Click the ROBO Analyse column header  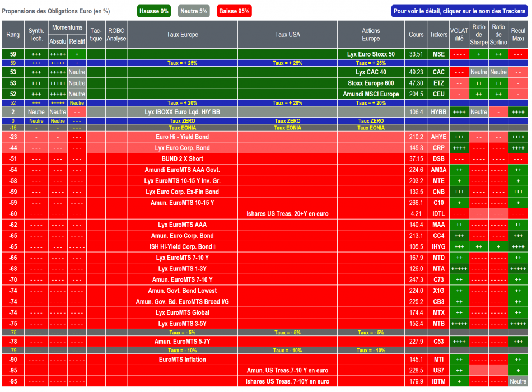(116, 35)
